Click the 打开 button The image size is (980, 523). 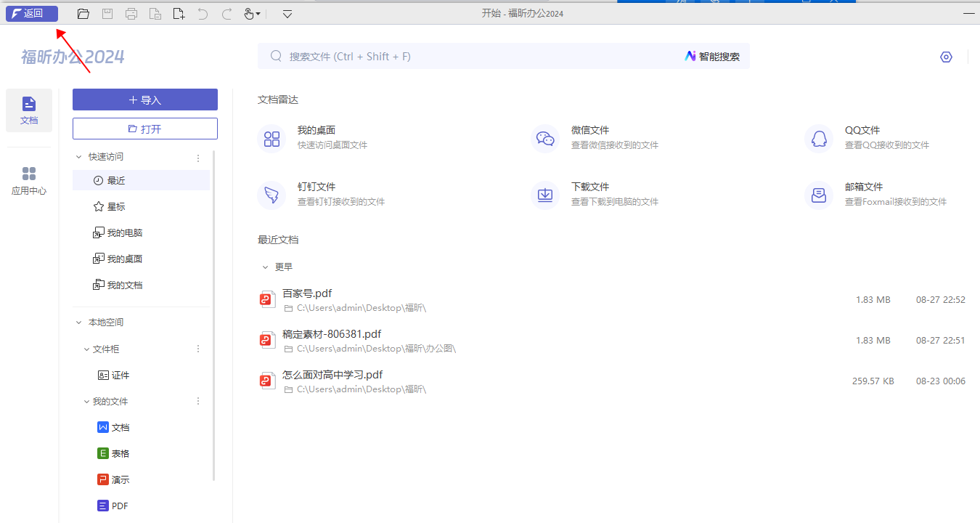coord(145,129)
